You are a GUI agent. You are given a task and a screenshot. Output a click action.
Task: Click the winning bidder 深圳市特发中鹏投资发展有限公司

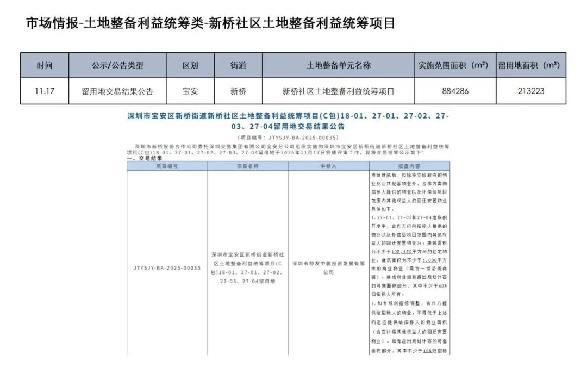pyautogui.click(x=328, y=267)
